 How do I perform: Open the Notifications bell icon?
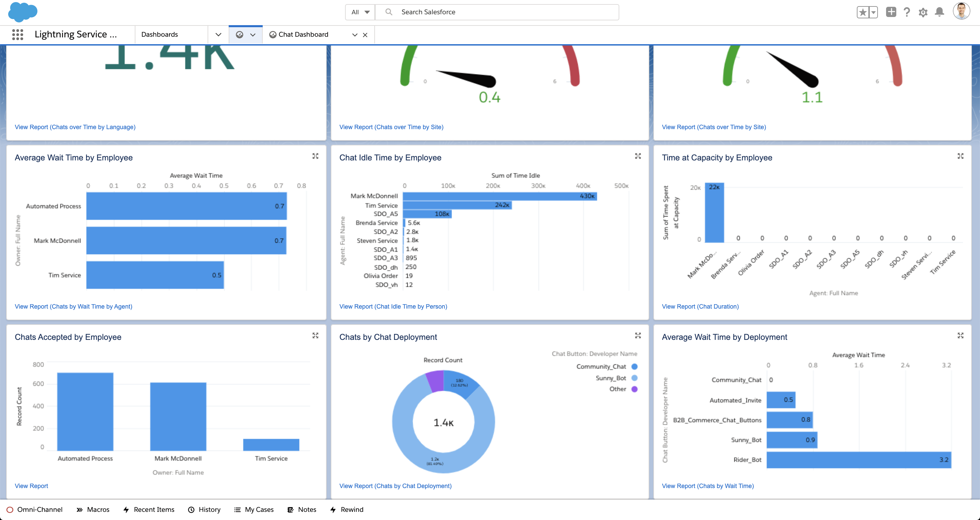(x=939, y=12)
